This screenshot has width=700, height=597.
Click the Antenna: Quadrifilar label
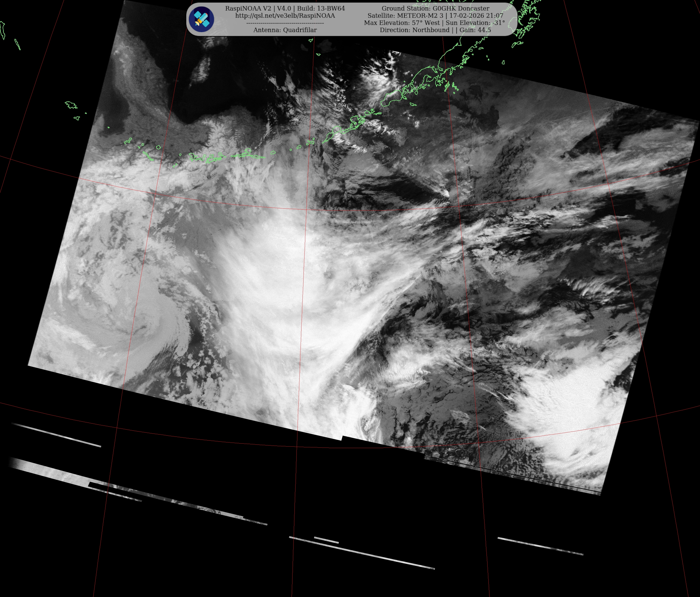[x=285, y=30]
